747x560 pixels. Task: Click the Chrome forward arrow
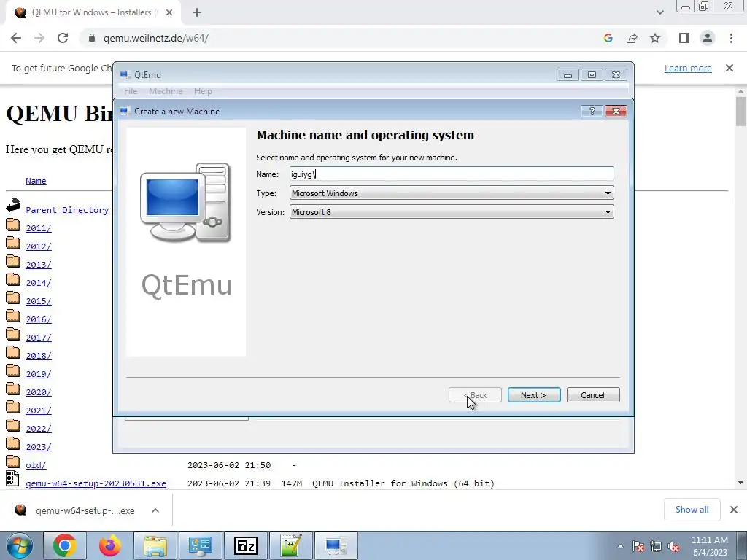coord(39,38)
